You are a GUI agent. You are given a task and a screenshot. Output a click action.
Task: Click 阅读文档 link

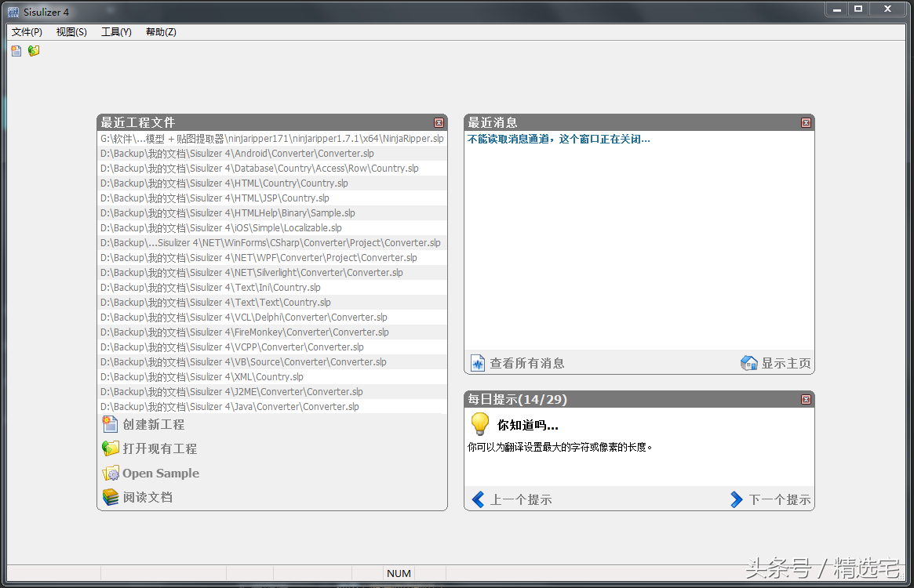pyautogui.click(x=147, y=497)
